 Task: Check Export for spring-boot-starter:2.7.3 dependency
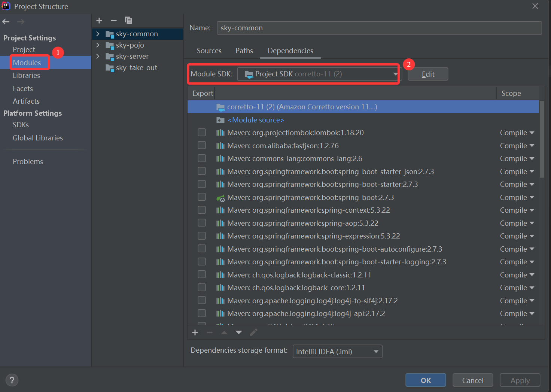[x=202, y=184]
